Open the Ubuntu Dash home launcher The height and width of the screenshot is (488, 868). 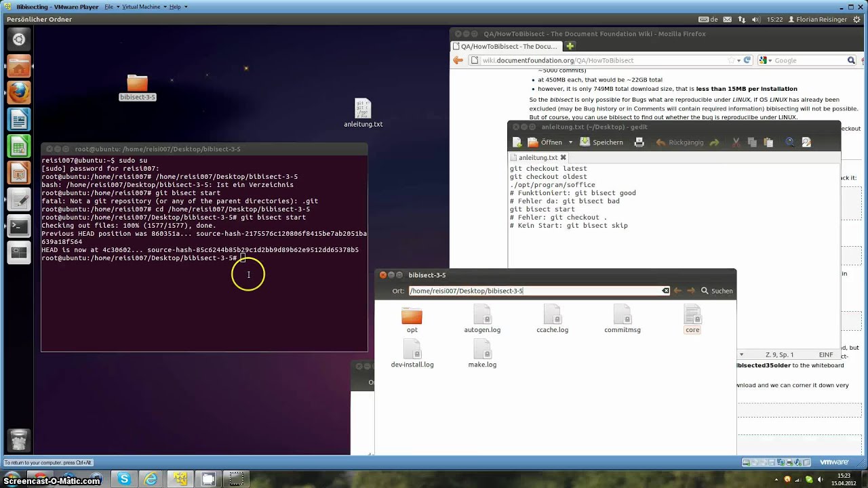[x=18, y=39]
